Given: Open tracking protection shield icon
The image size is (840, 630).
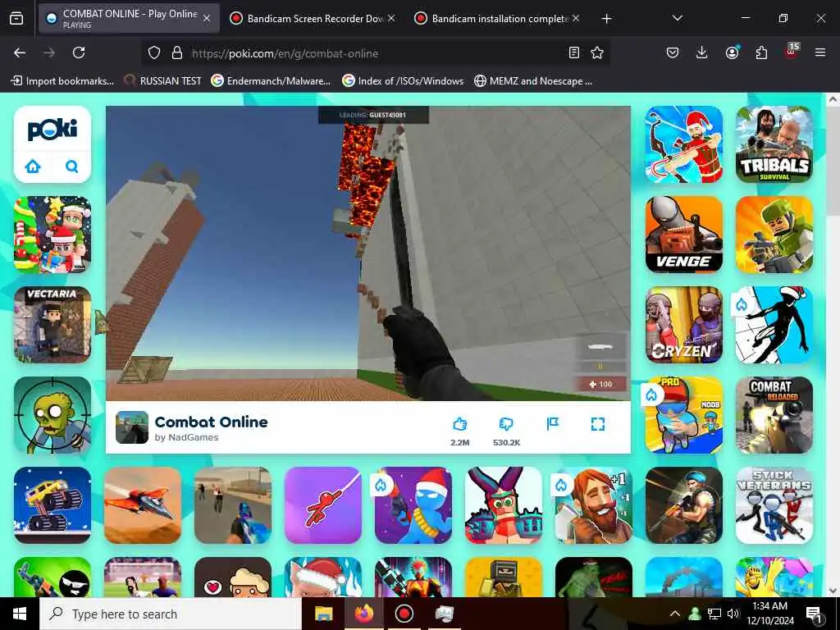Looking at the screenshot, I should coord(154,52).
